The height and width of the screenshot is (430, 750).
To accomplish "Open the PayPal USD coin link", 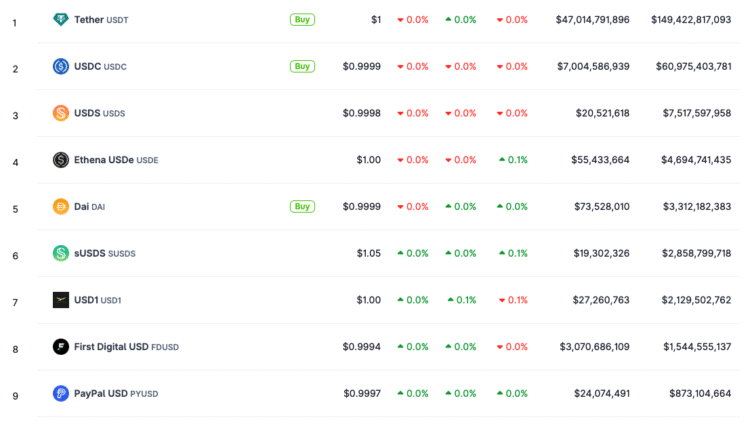I will (101, 394).
